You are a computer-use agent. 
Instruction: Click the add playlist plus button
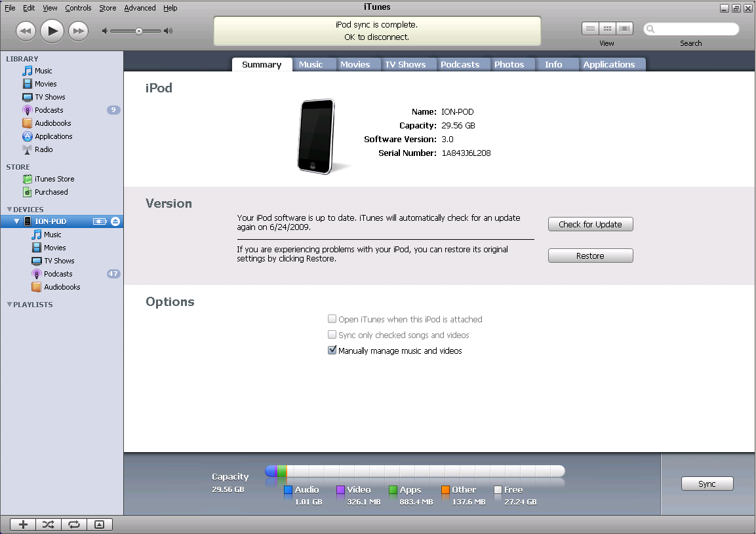(23, 524)
